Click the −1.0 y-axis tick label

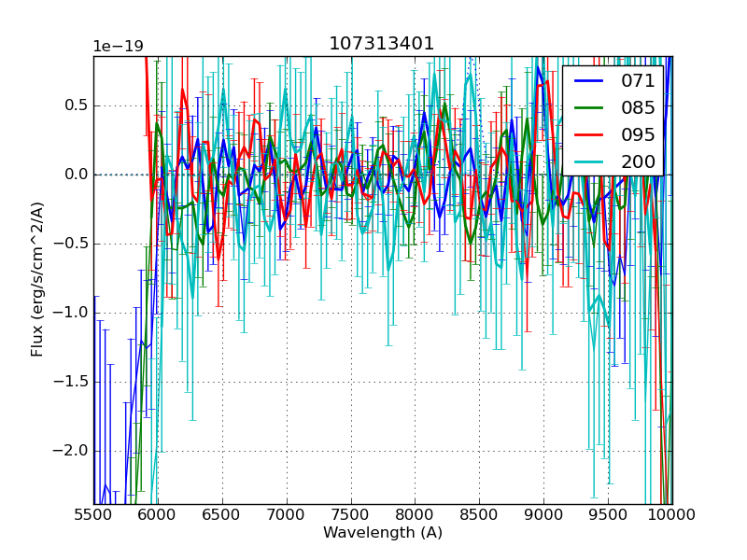pyautogui.click(x=71, y=313)
